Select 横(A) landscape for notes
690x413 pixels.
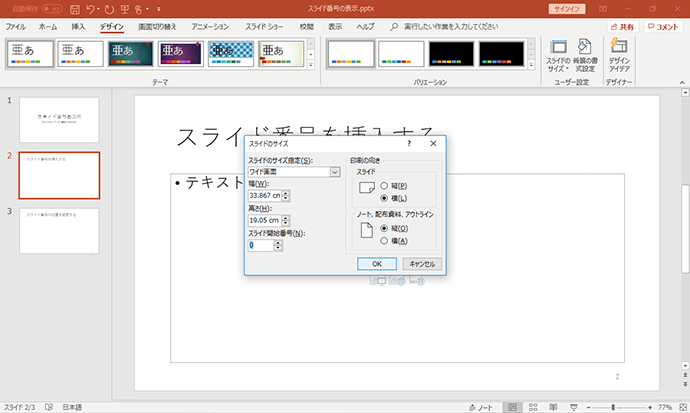394,241
